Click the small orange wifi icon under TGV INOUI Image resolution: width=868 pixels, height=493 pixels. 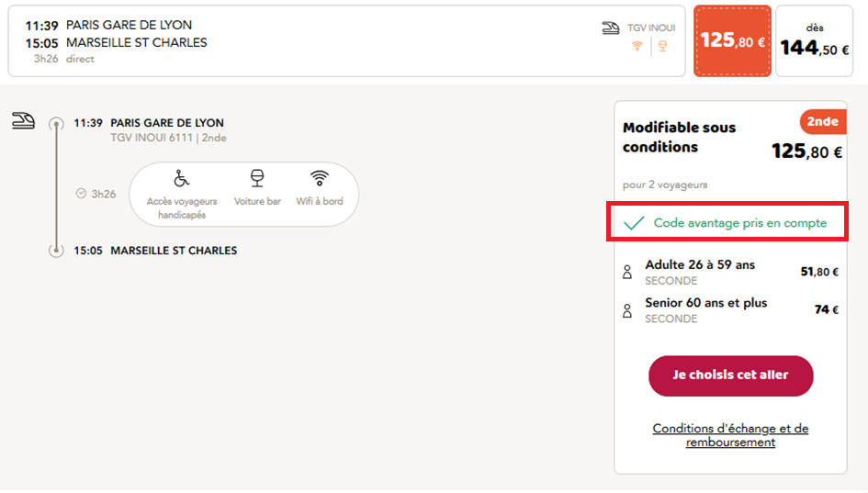point(637,46)
